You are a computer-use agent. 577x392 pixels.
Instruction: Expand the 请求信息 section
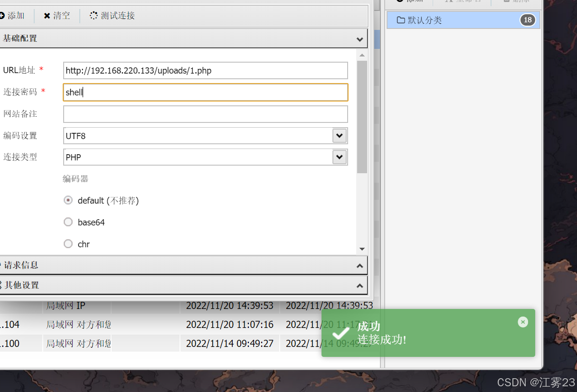(359, 265)
